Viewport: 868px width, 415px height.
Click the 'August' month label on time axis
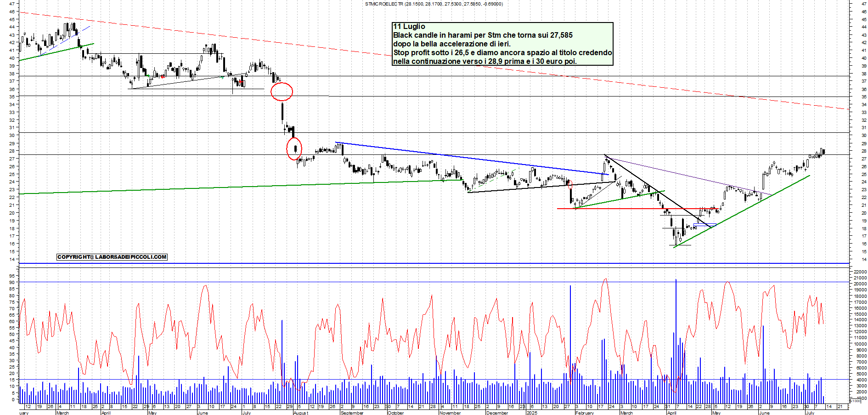click(x=301, y=413)
